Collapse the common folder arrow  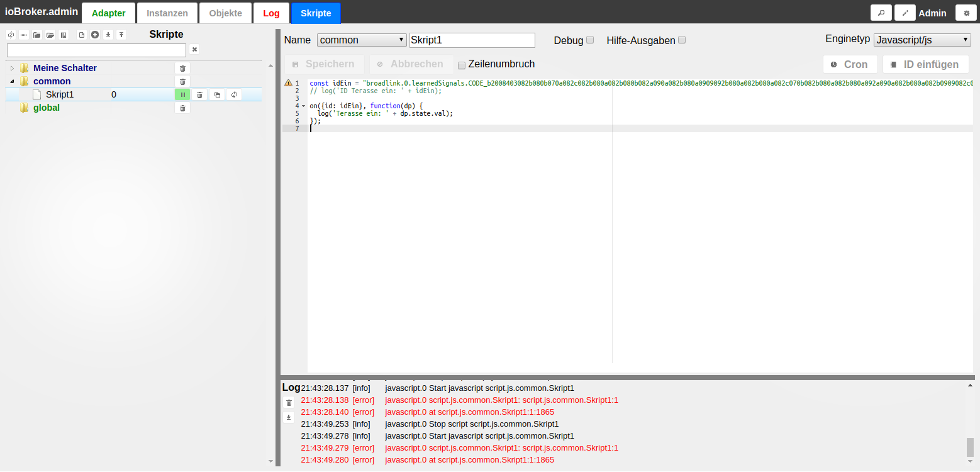tap(12, 81)
